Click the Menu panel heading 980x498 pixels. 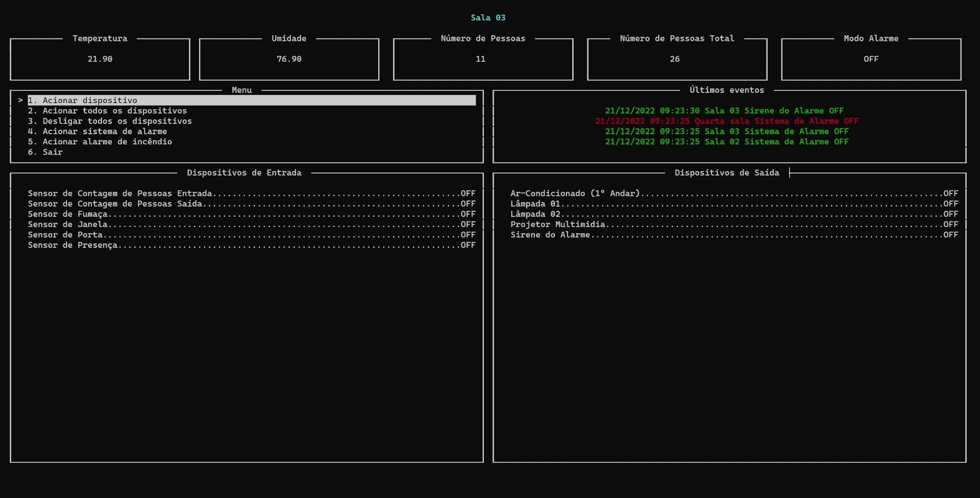242,90
